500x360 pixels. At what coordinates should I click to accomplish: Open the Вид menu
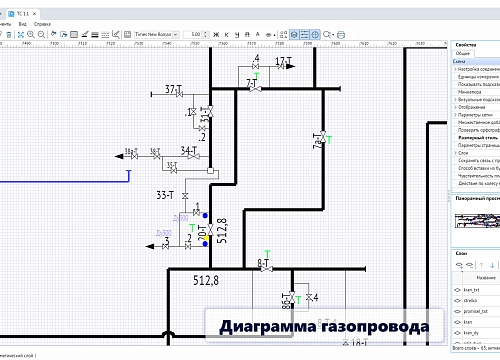point(23,24)
